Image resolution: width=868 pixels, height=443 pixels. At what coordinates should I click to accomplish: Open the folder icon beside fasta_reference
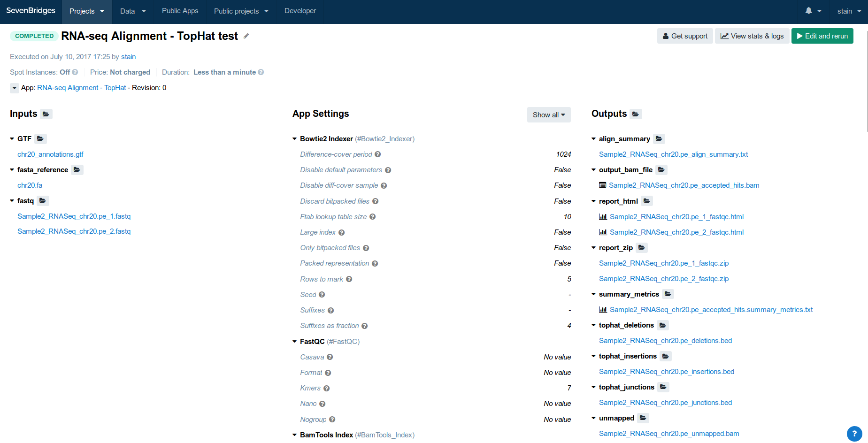[77, 170]
